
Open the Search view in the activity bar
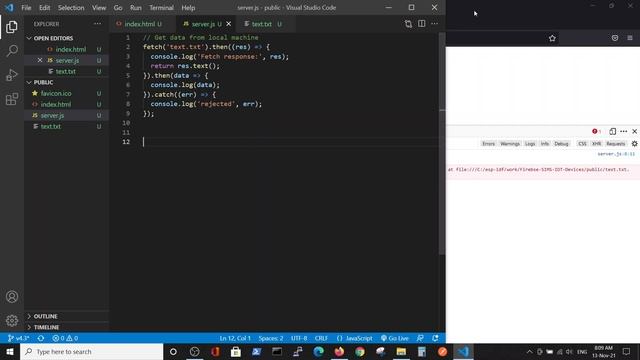click(x=12, y=51)
